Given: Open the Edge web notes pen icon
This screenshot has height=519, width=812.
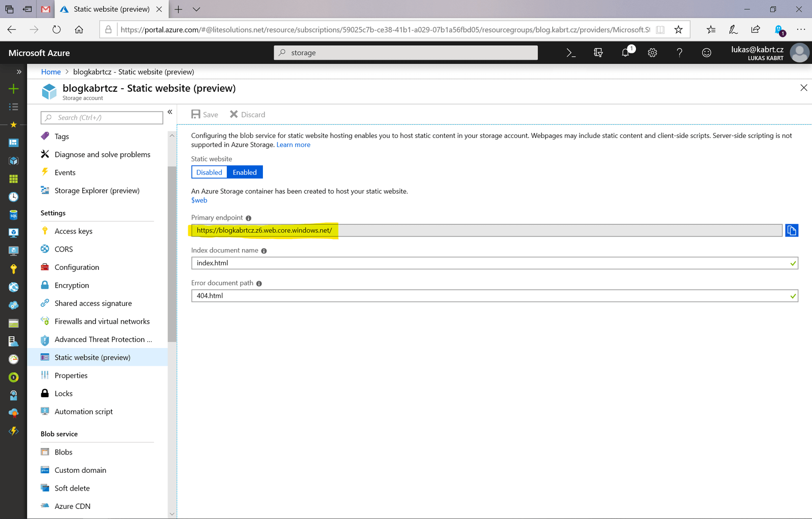Looking at the screenshot, I should [733, 29].
